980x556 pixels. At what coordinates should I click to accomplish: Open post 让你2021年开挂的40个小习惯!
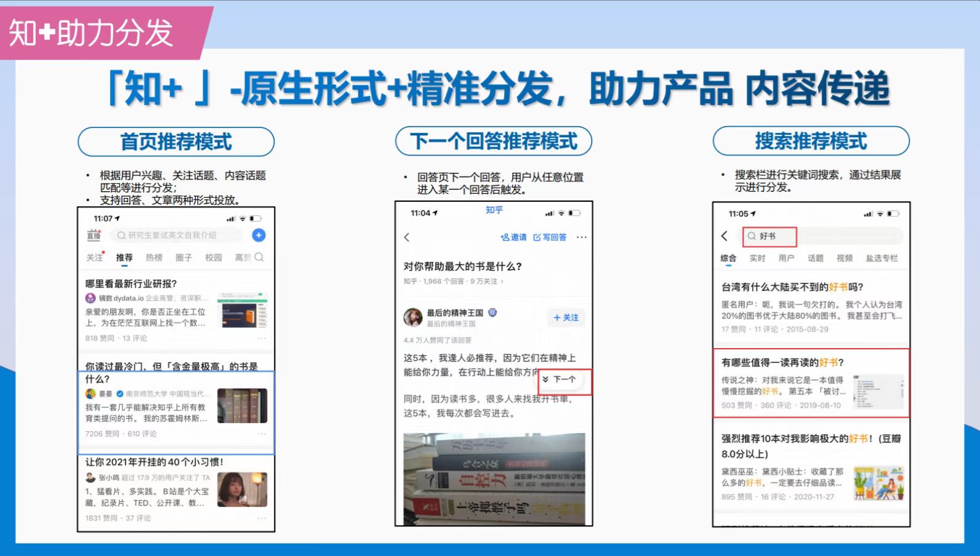coord(155,462)
